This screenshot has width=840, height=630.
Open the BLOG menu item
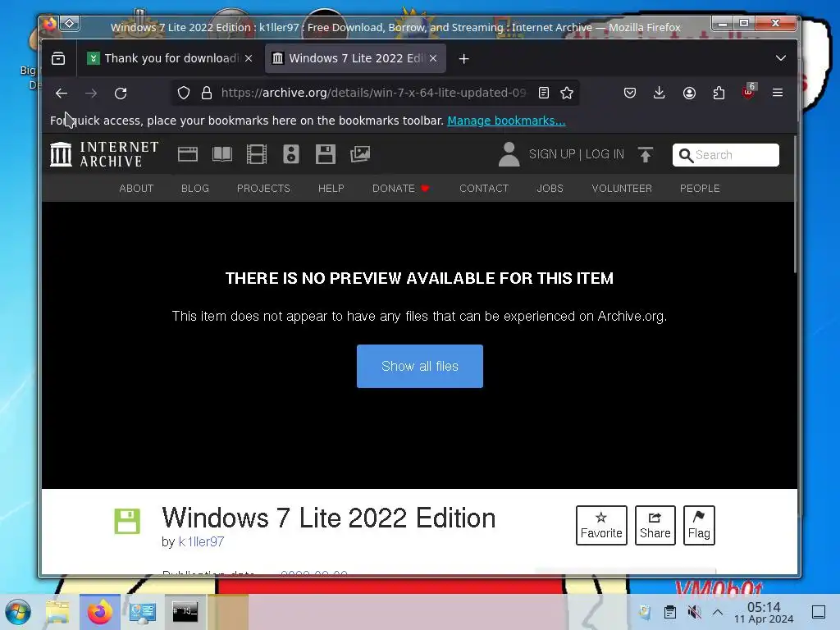pyautogui.click(x=195, y=189)
